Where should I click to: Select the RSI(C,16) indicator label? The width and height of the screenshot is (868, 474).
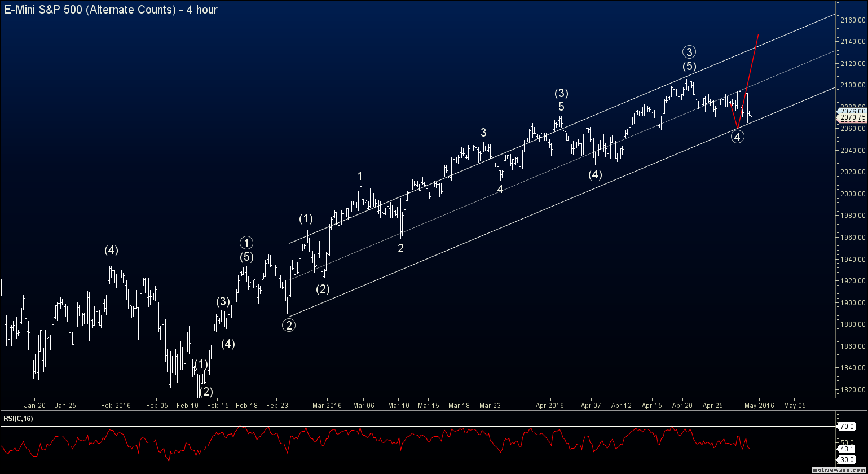coord(17,418)
